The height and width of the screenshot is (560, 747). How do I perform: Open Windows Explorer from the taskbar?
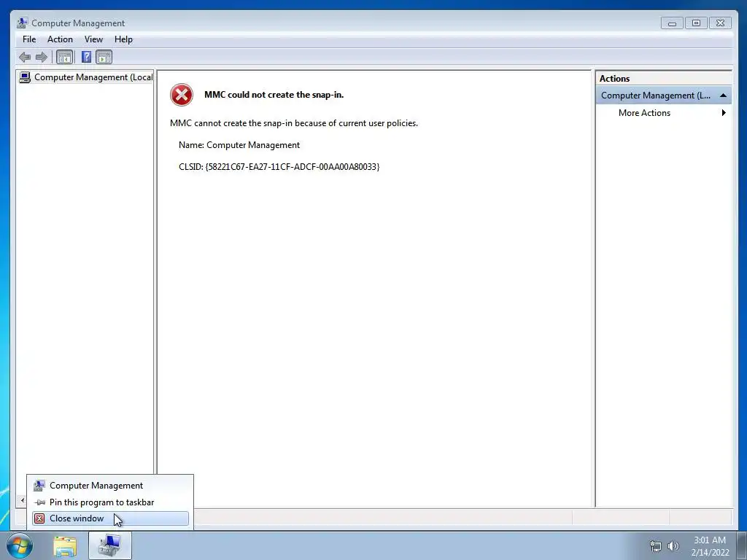point(65,546)
